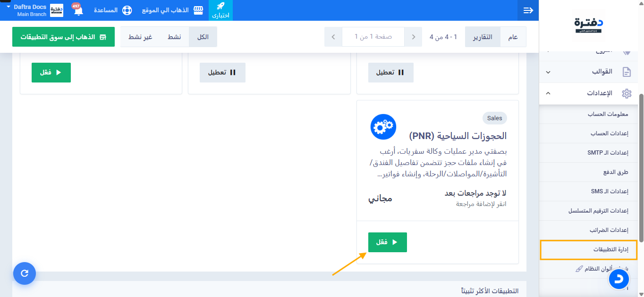Open معلومات الحساب in settings menu

608,114
